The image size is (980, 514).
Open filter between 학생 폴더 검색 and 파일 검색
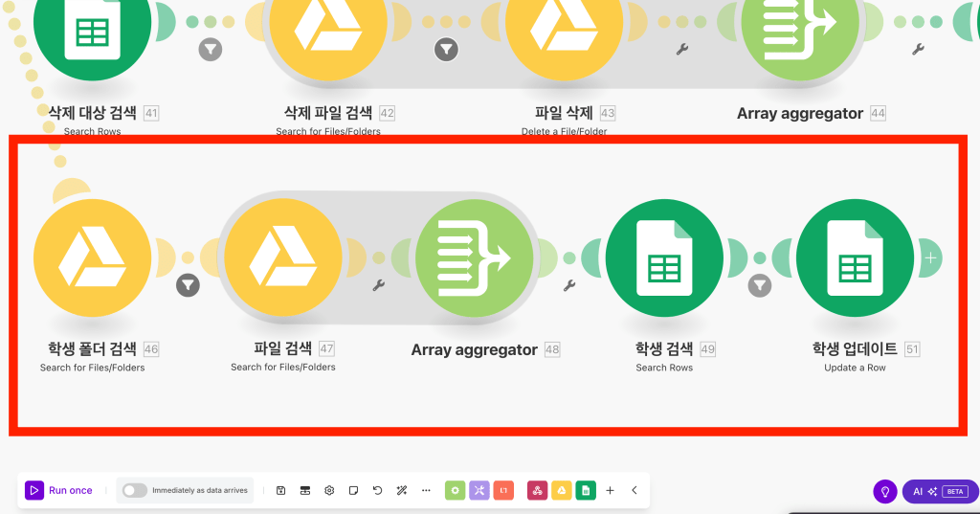coord(188,286)
